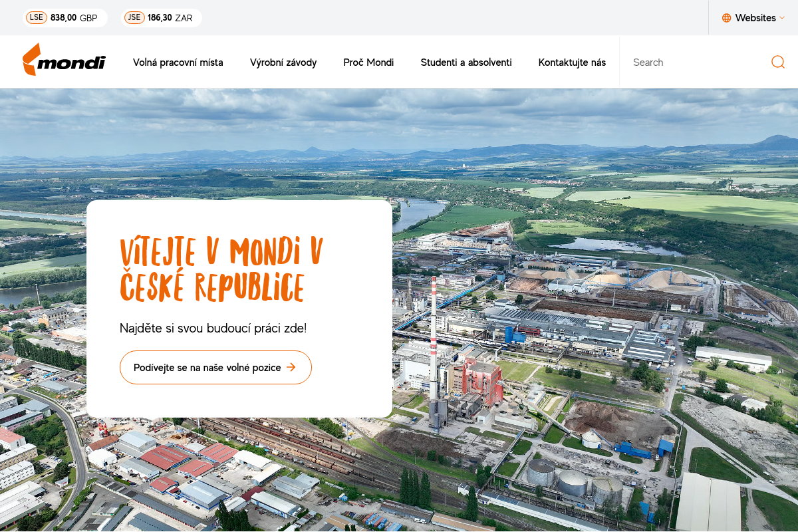The height and width of the screenshot is (532, 798).
Task: Click the Mondi logo
Action: point(64,61)
